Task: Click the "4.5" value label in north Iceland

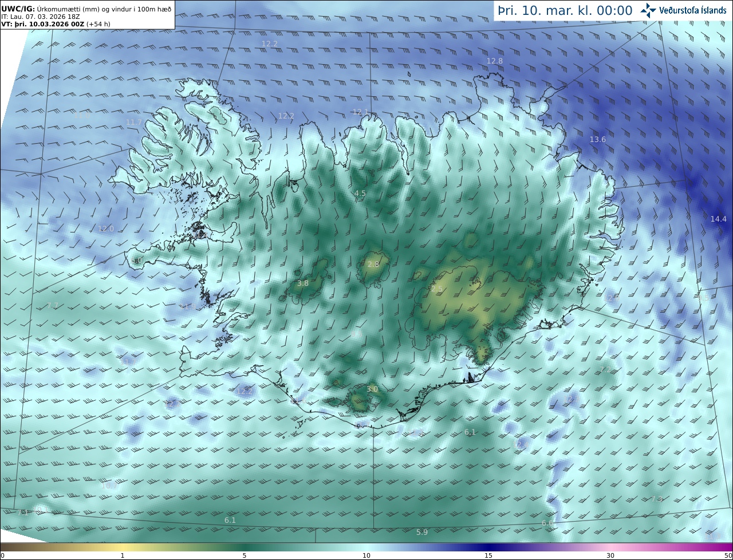Action: coord(360,194)
